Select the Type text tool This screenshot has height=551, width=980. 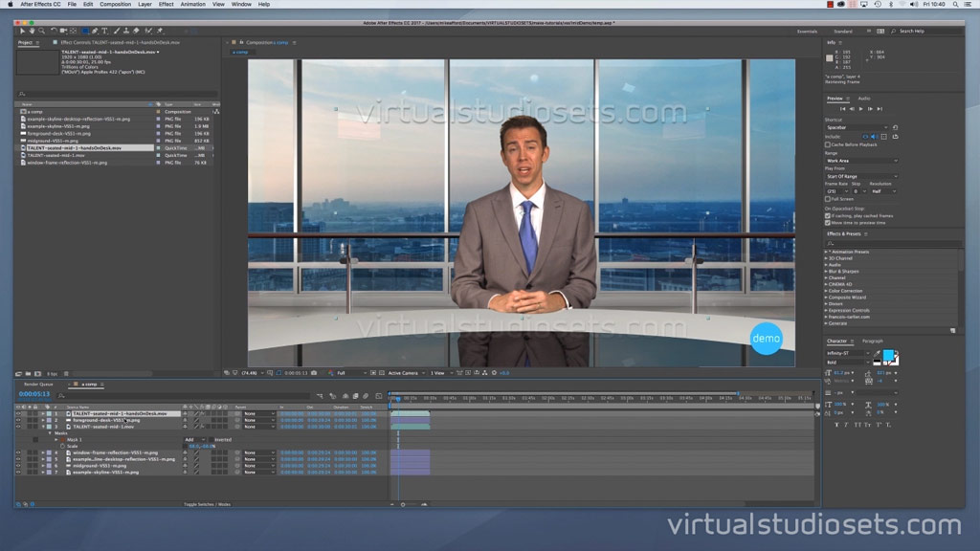tap(104, 31)
